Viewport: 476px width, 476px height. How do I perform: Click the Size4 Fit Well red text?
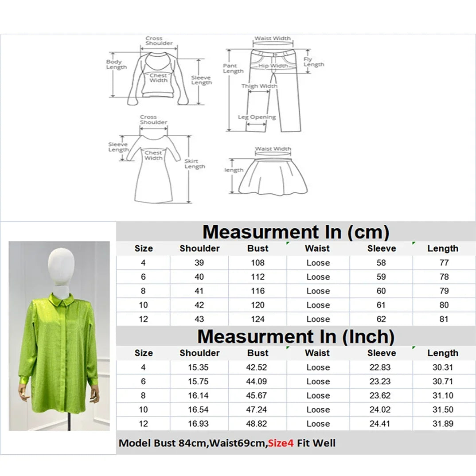281,443
